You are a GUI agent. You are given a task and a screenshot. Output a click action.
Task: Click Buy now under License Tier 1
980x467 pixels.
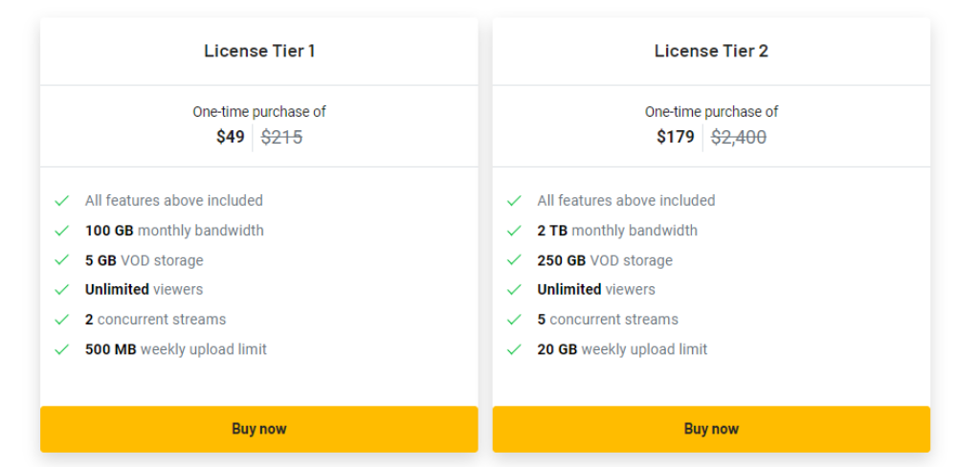258,429
